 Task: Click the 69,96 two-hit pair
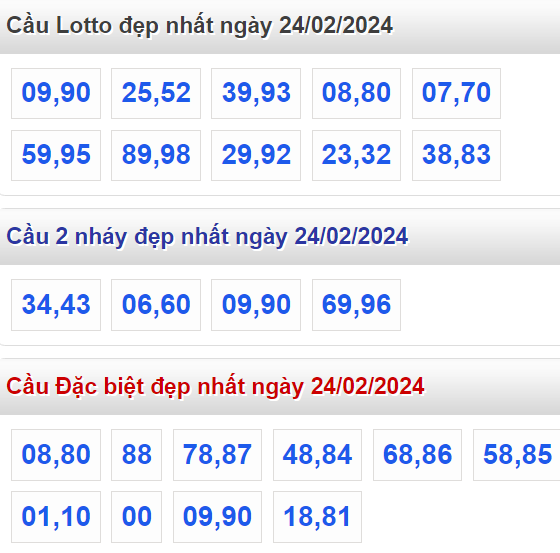coord(356,305)
